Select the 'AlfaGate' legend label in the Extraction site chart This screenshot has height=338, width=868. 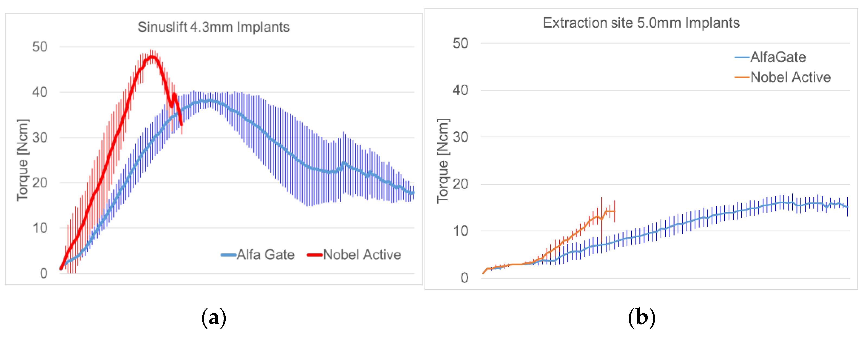778,57
